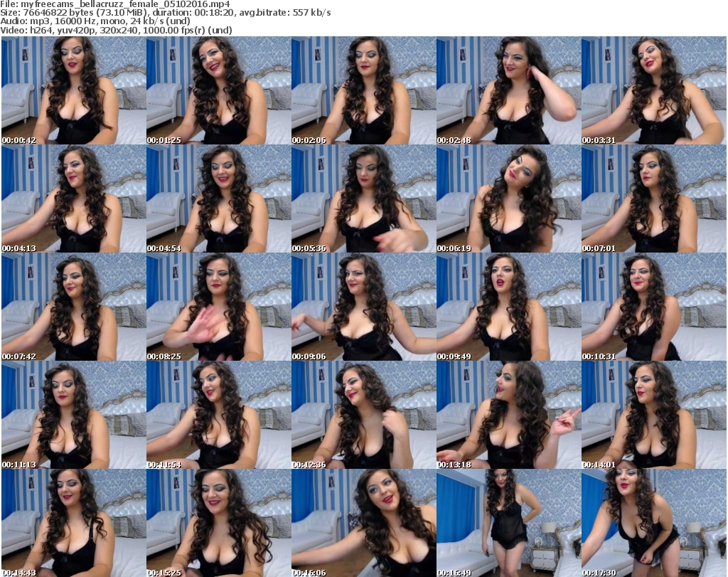
Task: Click the frame at 00:07:01
Action: pyautogui.click(x=653, y=199)
